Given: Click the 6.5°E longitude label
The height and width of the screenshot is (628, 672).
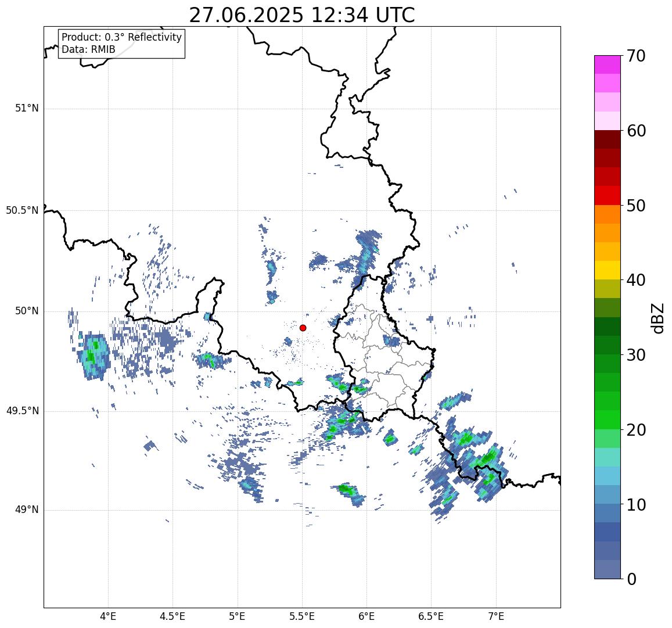Looking at the screenshot, I should tap(432, 616).
